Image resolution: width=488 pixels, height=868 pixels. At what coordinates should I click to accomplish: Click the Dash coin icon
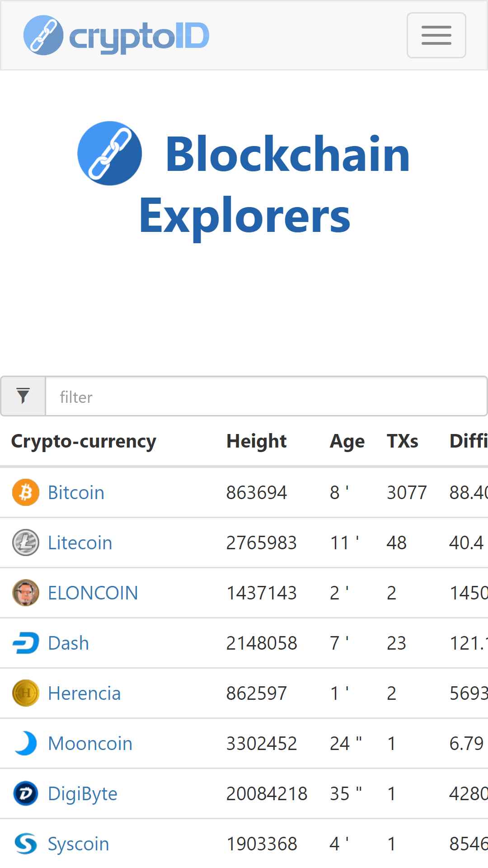pos(25,643)
